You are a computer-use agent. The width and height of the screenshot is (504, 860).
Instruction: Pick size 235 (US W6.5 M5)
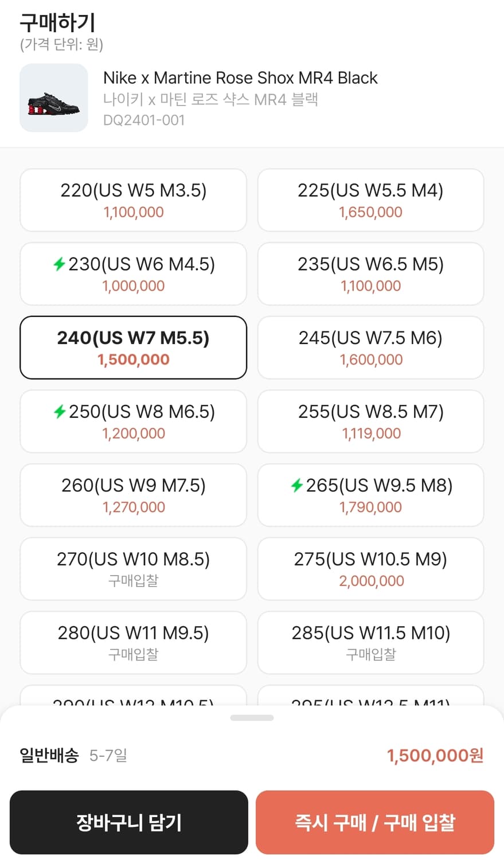370,274
